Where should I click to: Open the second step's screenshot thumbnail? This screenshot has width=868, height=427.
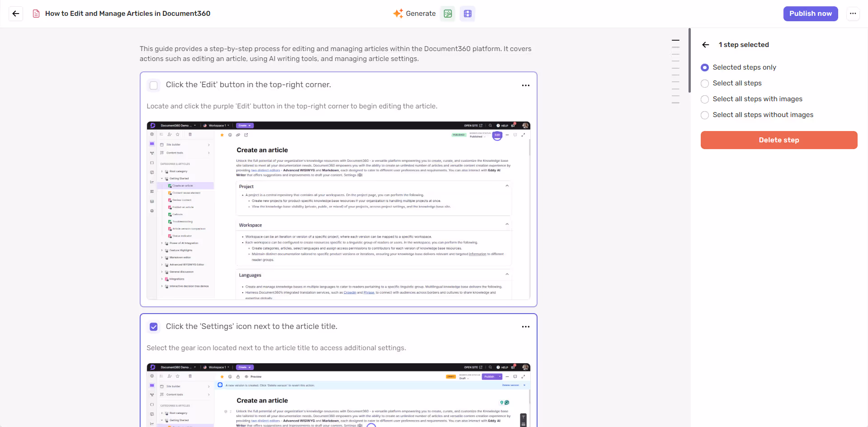(339, 395)
